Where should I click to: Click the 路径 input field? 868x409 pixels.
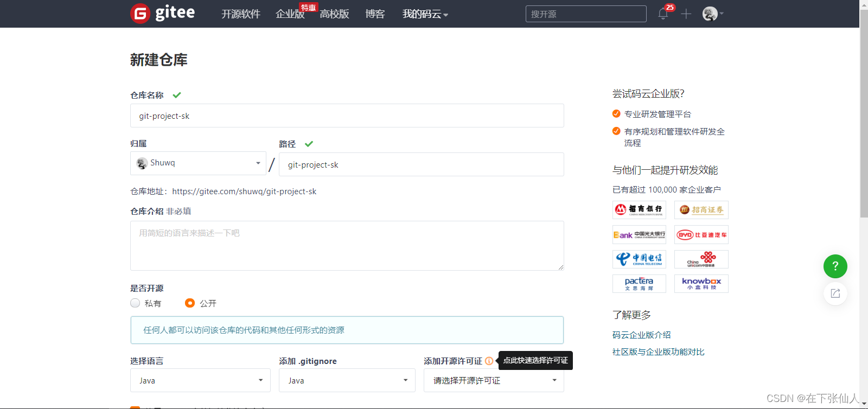click(422, 164)
